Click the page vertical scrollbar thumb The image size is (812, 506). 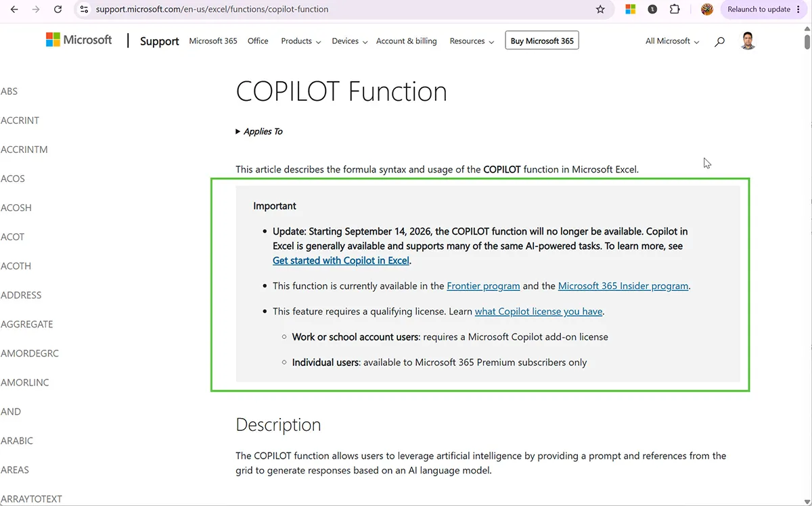(807, 41)
